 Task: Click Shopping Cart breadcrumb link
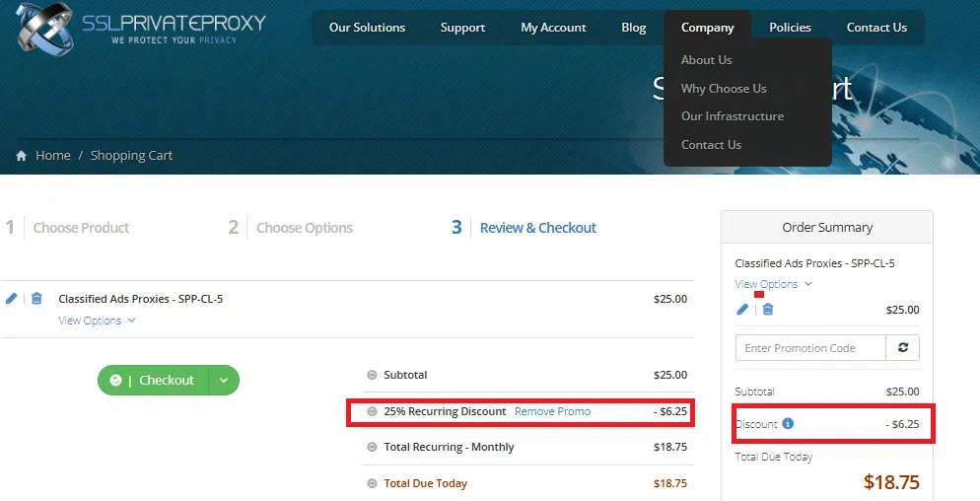point(131,155)
